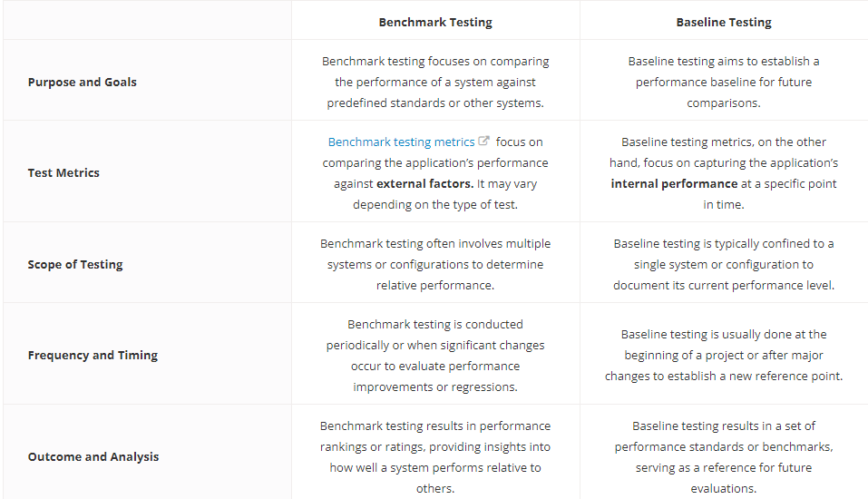Click the empty top-left table header cell
The height and width of the screenshot is (499, 868).
coord(147,22)
